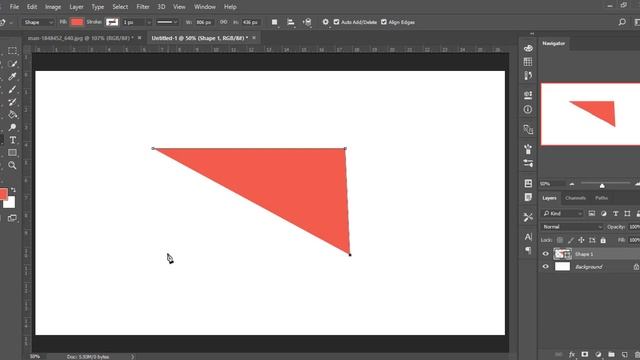Switch to the Channels tab
Screen dimensions: 640x360
576,198
